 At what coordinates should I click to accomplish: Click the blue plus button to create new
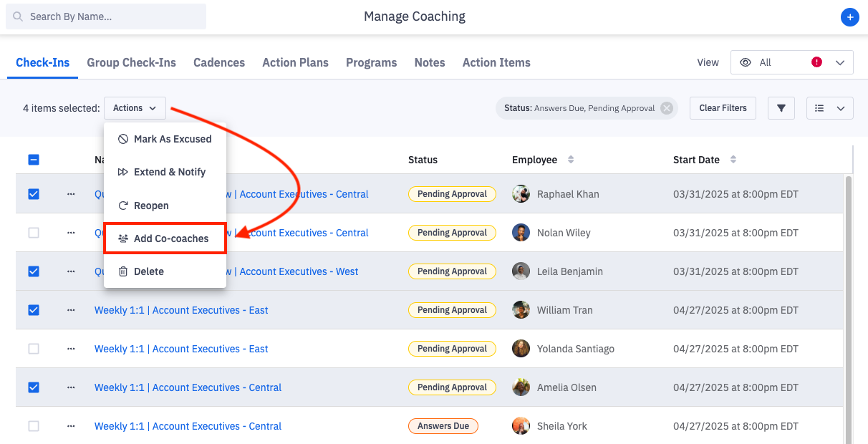pos(849,16)
